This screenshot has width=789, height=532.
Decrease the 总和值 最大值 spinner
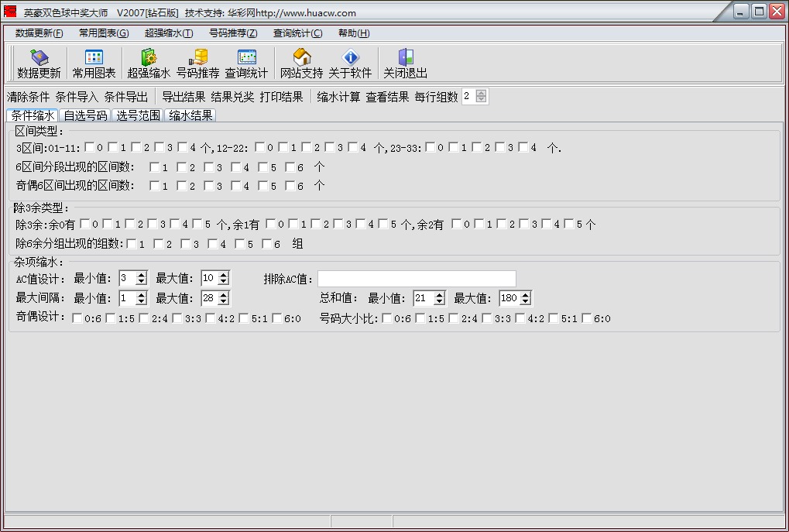(526, 302)
